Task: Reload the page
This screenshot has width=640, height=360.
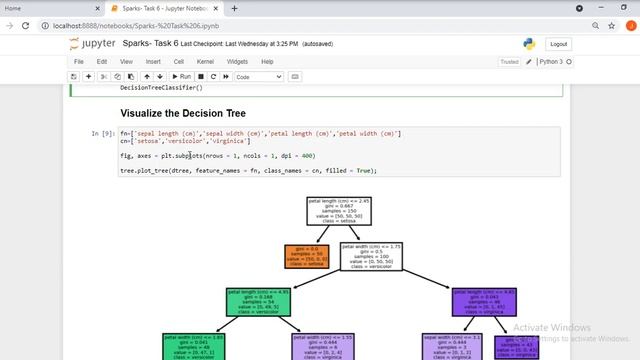Action: pos(25,26)
